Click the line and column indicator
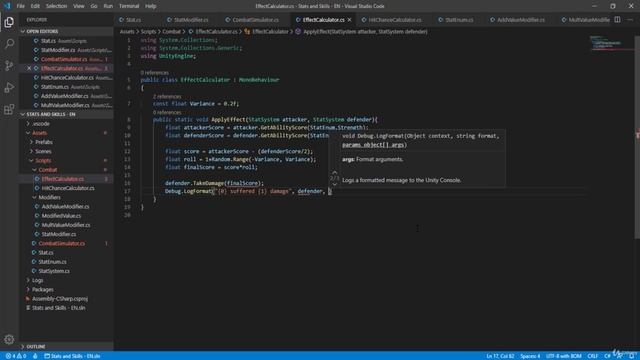The height and width of the screenshot is (360, 640). coord(500,356)
